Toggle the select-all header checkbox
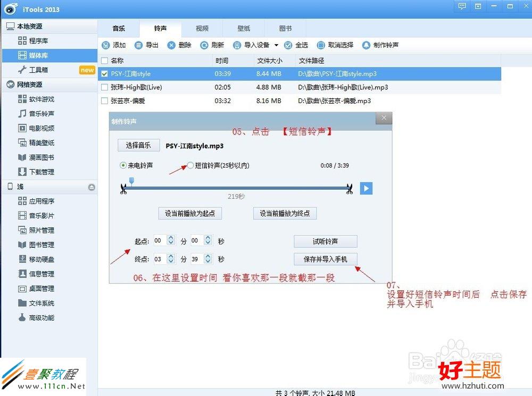532x396 pixels. click(104, 61)
